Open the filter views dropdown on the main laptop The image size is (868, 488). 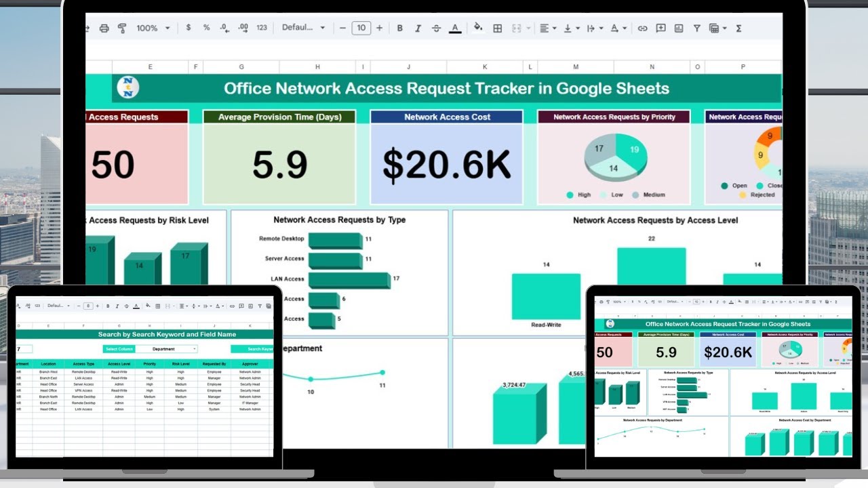[717, 28]
